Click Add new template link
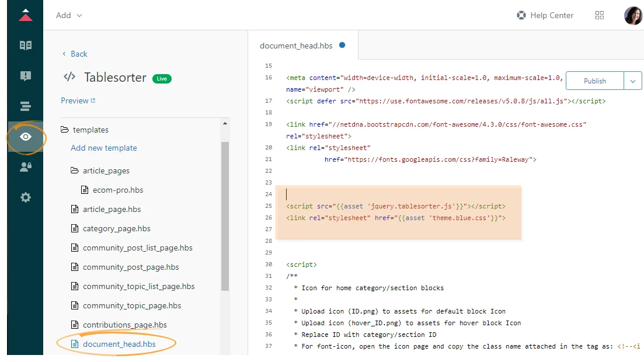Image resolution: width=644 pixels, height=362 pixels. click(x=104, y=148)
